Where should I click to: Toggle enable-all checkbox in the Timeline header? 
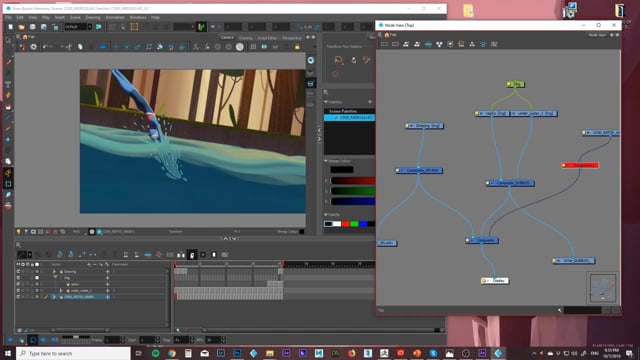coord(18,264)
